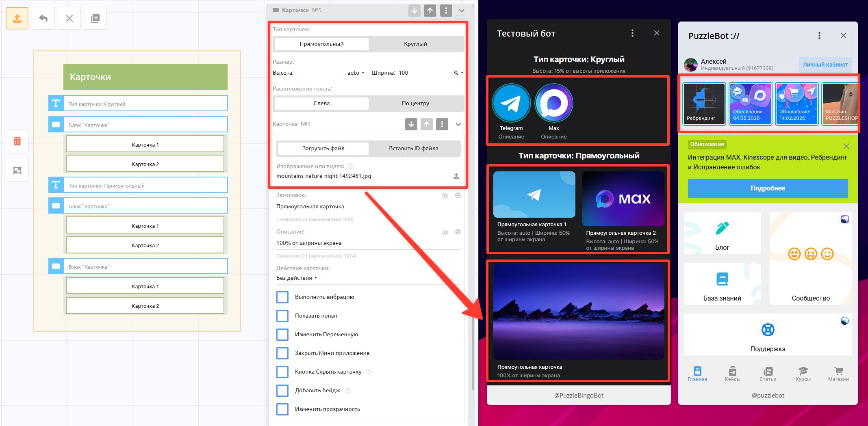Open the "Курсы" tab in PuzzleBot
Screen dimensions: 868x426
click(803, 374)
